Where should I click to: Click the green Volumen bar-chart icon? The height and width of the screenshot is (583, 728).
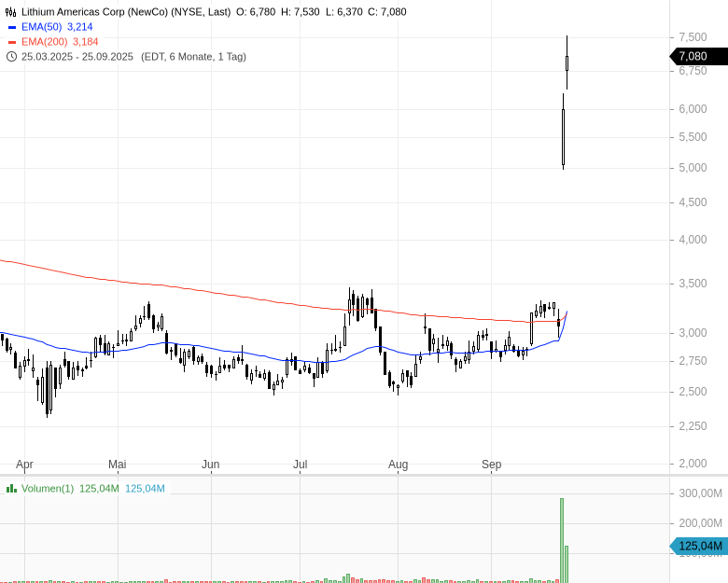pyautogui.click(x=11, y=488)
